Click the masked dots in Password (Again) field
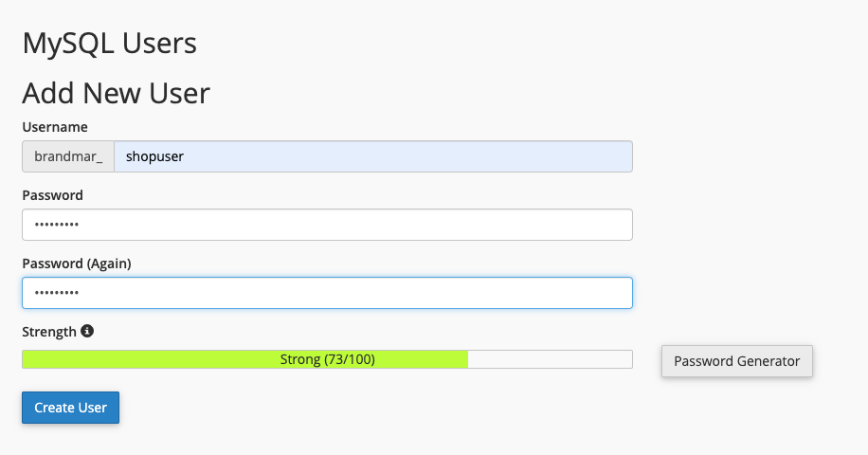Image resolution: width=868 pixels, height=455 pixels. point(57,294)
